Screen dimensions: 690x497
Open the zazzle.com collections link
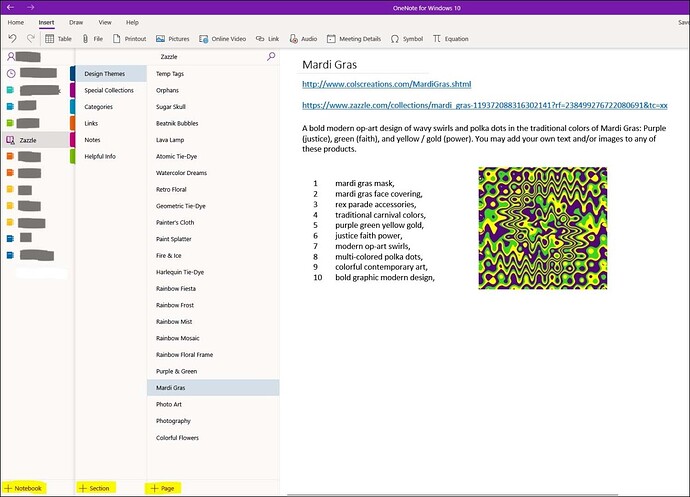coord(484,105)
